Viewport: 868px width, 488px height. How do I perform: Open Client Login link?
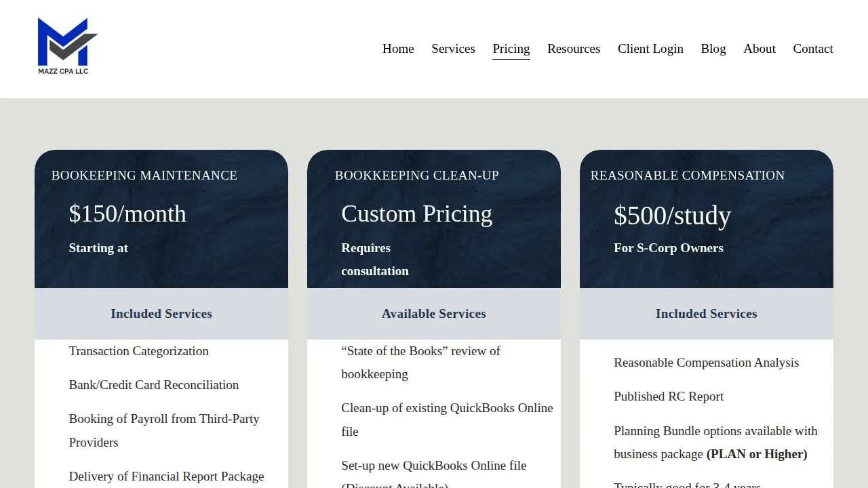click(x=650, y=49)
